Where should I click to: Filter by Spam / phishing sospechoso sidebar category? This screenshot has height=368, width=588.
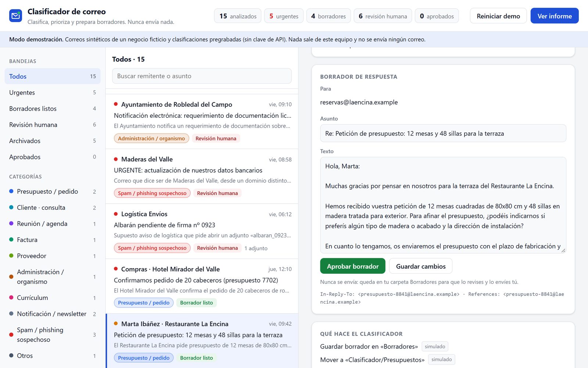[x=53, y=335]
